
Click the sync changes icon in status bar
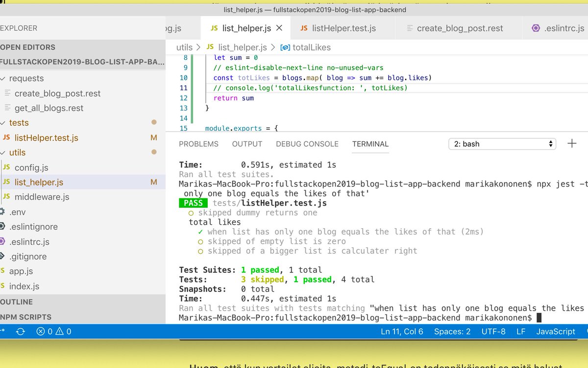tap(20, 332)
